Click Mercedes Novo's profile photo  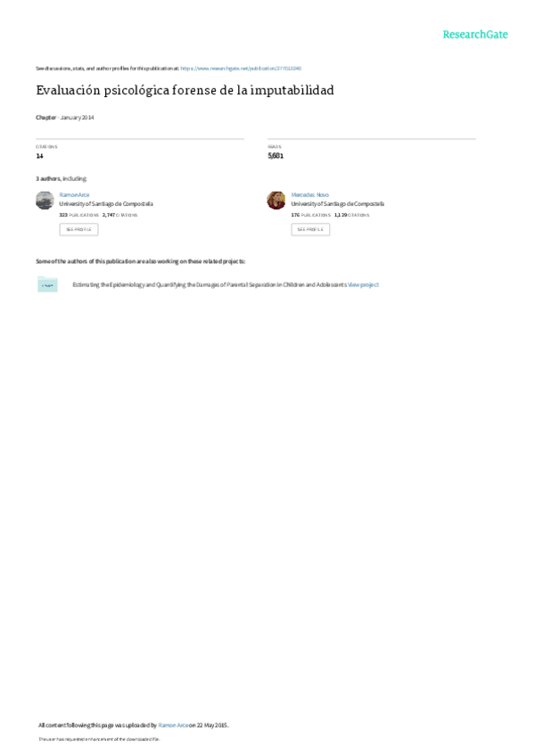[276, 200]
